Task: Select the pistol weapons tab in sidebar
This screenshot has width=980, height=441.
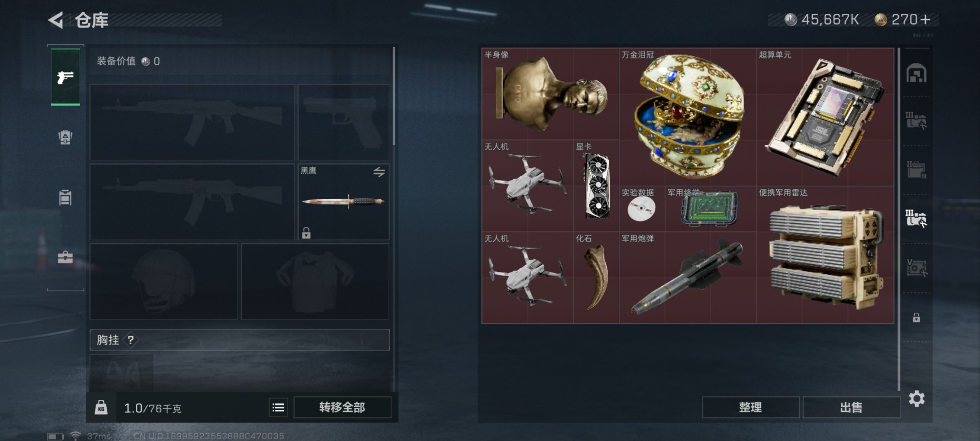Action: pyautogui.click(x=65, y=77)
